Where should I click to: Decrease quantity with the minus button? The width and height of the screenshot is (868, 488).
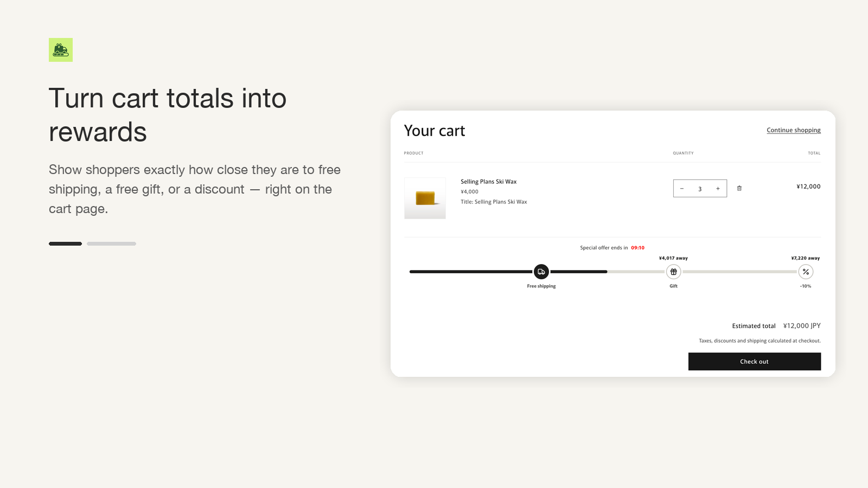[682, 189]
